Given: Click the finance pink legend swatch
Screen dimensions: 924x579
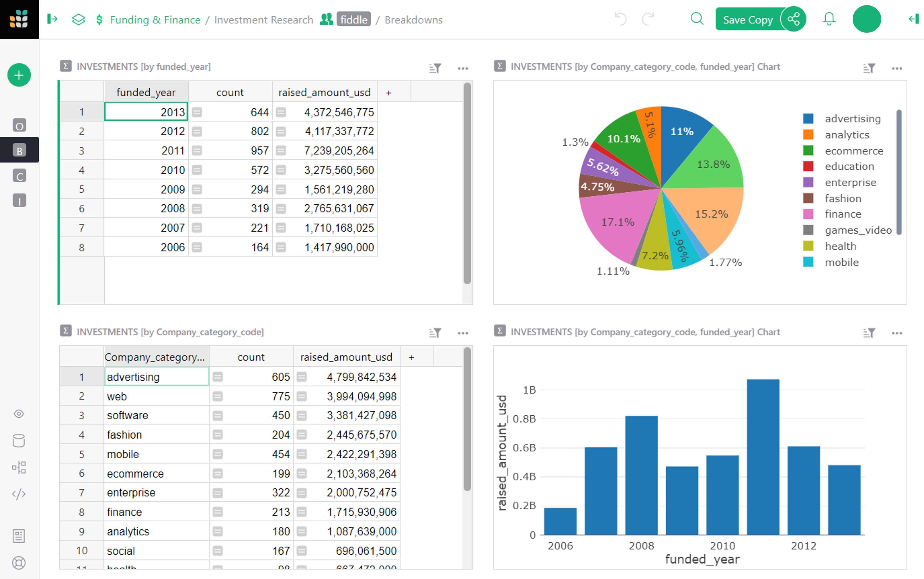Looking at the screenshot, I should click(808, 214).
